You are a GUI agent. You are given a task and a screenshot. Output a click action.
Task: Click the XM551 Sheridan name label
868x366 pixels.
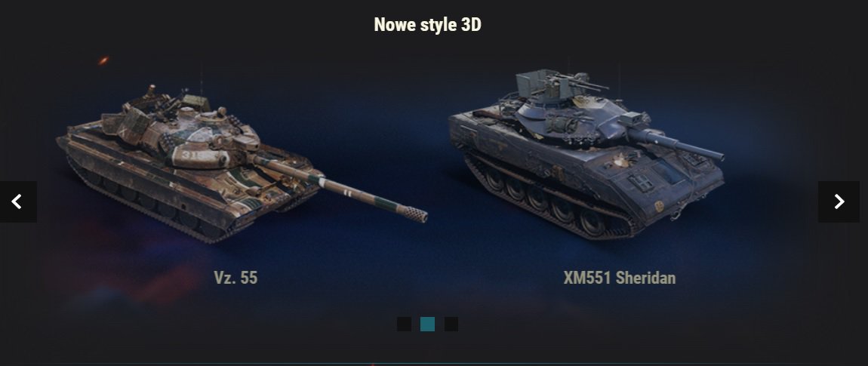(x=620, y=278)
